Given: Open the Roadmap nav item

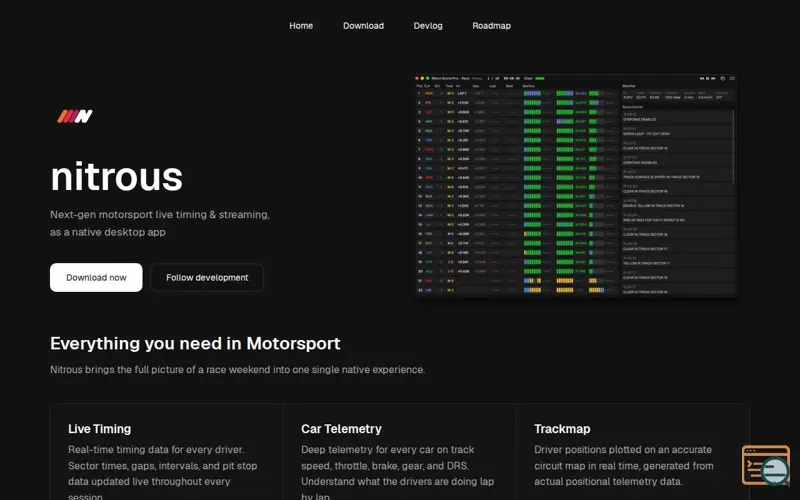Looking at the screenshot, I should [491, 26].
